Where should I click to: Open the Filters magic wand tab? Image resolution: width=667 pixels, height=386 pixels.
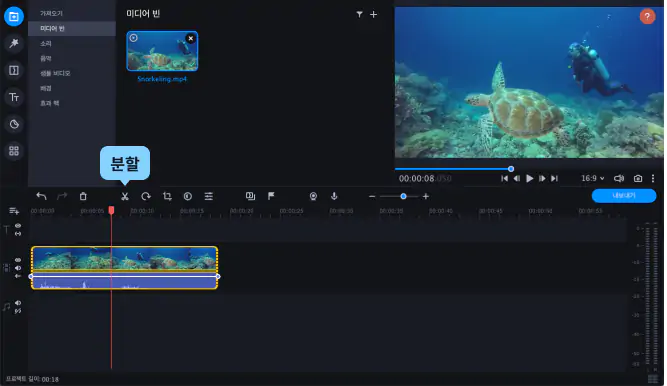point(14,43)
